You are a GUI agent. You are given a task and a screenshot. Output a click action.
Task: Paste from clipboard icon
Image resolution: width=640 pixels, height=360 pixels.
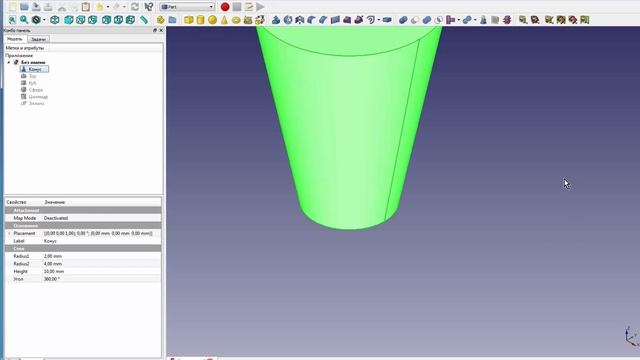click(x=86, y=7)
